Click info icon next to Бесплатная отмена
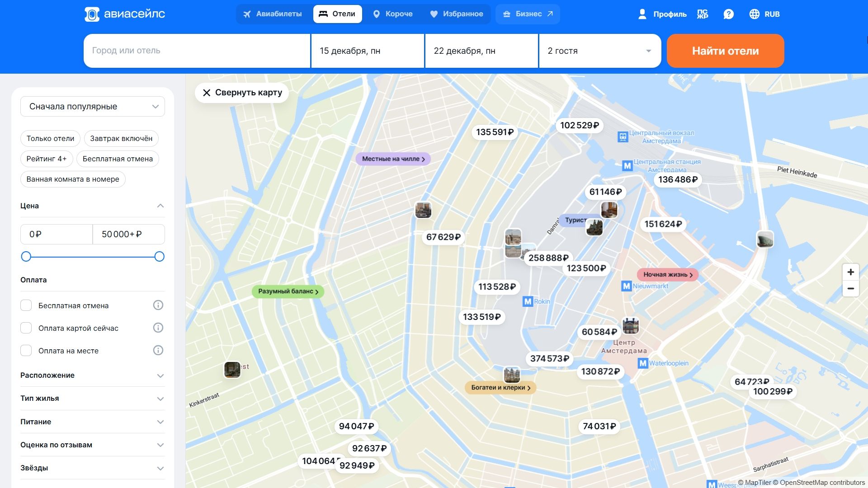868x488 pixels. coord(158,305)
